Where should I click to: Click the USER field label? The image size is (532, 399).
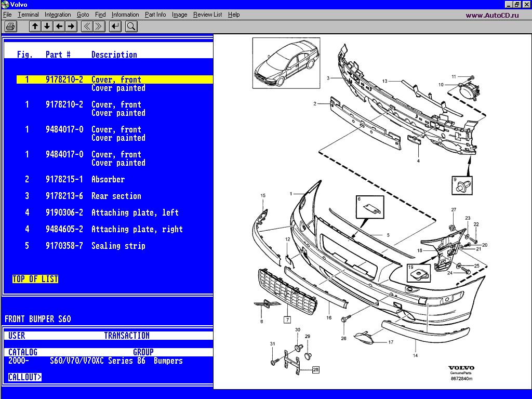pos(17,336)
